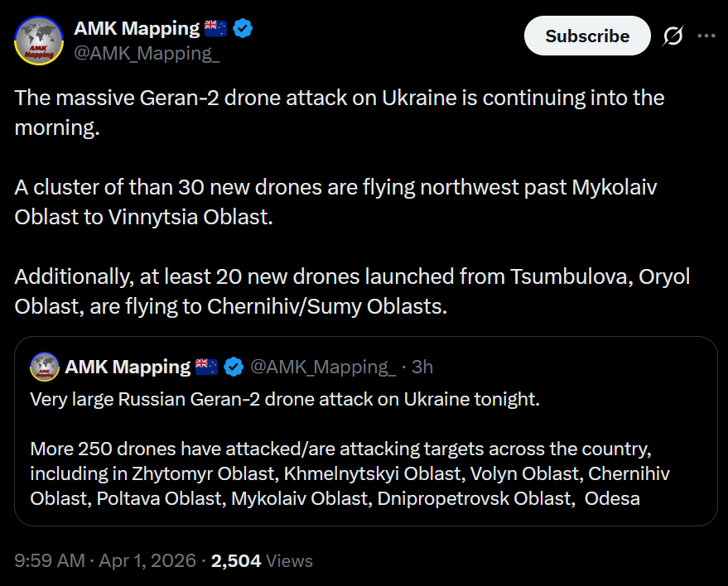Open the three-dot More options menu
This screenshot has height=586, width=728.
pos(706,36)
